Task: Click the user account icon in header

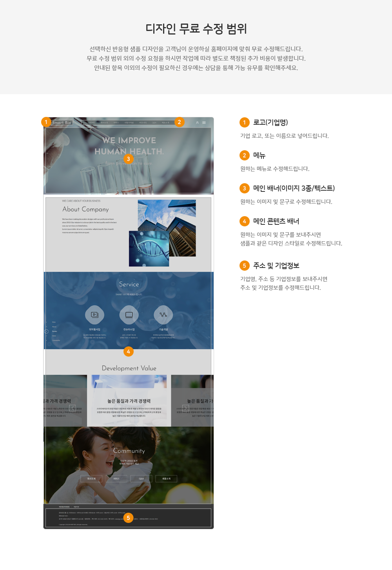Action: pos(197,123)
